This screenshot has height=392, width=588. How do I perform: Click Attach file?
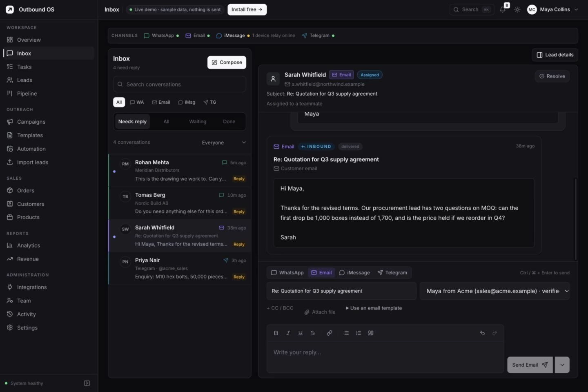[x=320, y=312]
